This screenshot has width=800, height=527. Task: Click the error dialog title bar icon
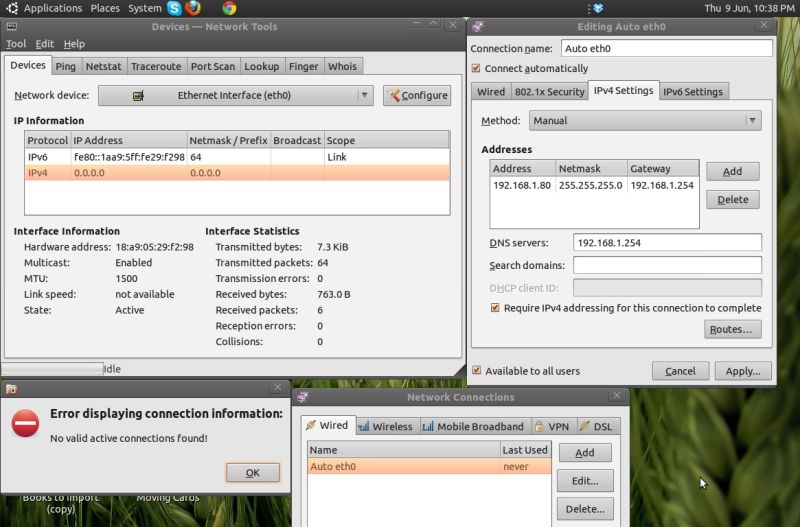click(x=11, y=389)
